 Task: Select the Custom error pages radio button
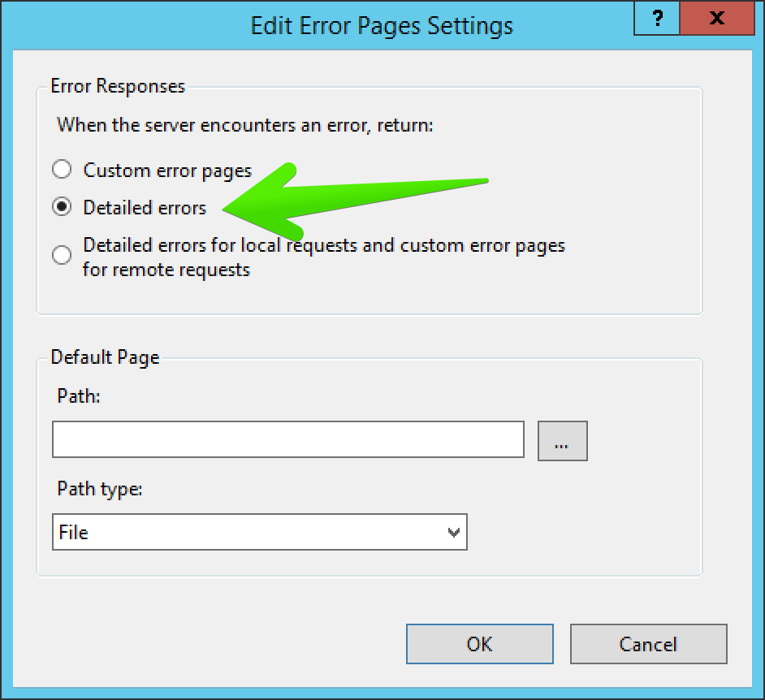point(62,169)
